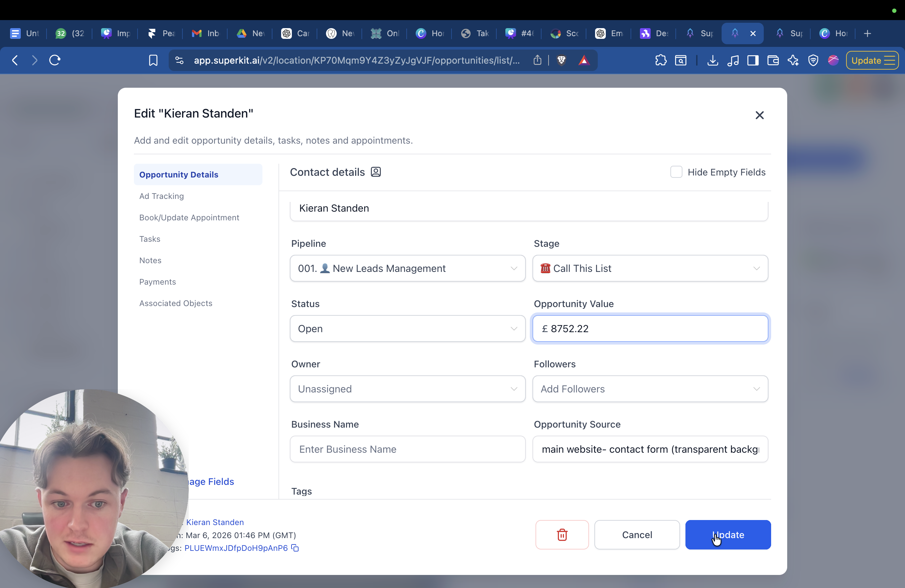Click the red trash delete icon
The width and height of the screenshot is (905, 588).
562,534
